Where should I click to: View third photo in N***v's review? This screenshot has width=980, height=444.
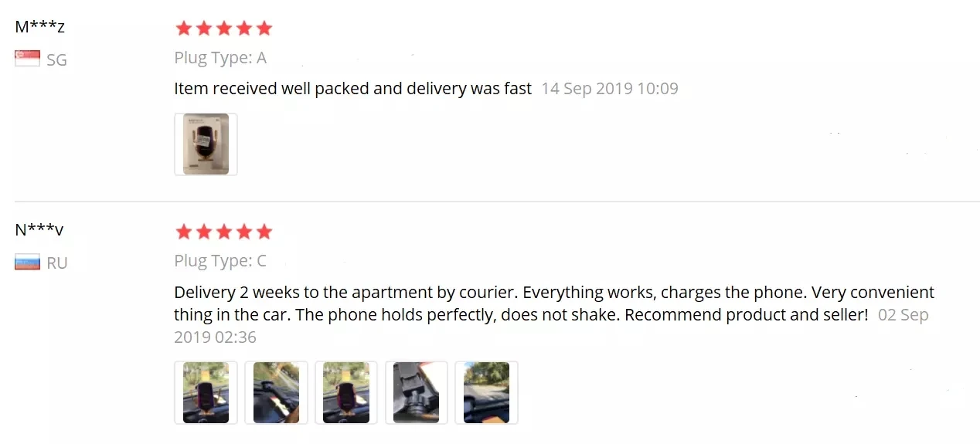345,392
